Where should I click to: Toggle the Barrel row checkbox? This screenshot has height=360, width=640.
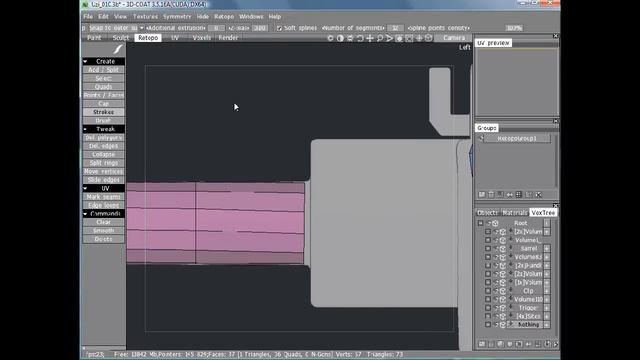point(488,249)
